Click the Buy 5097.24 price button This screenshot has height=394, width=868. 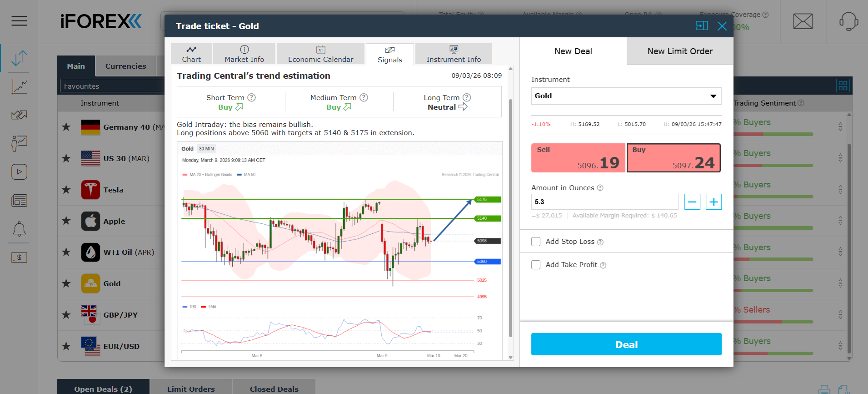tap(674, 158)
